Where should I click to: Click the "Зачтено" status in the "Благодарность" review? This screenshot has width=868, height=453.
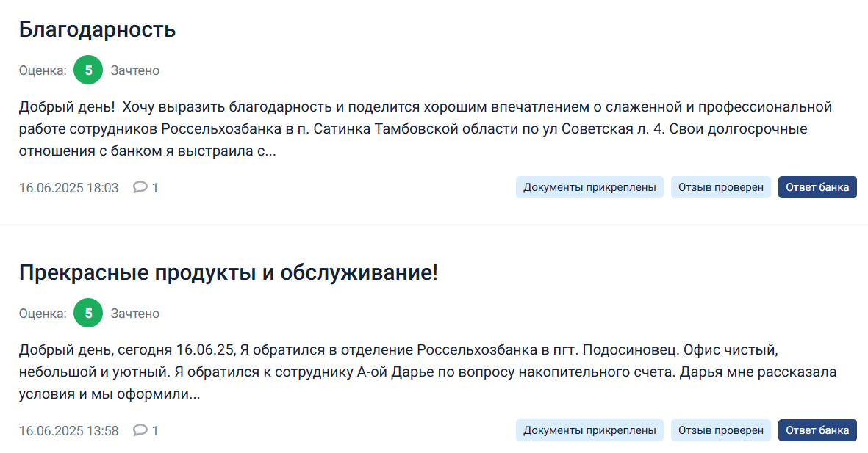[134, 70]
